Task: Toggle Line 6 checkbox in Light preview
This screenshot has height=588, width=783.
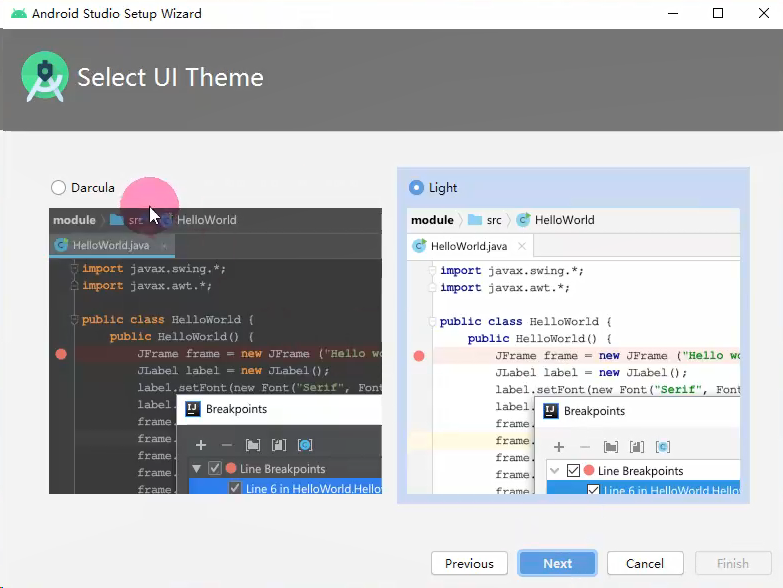Action: point(593,489)
